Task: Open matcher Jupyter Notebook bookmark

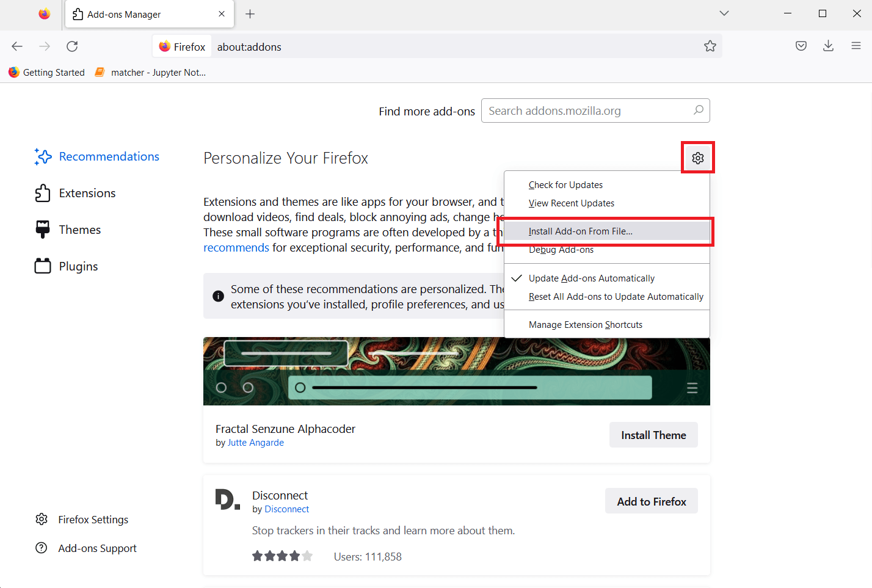Action: point(150,72)
